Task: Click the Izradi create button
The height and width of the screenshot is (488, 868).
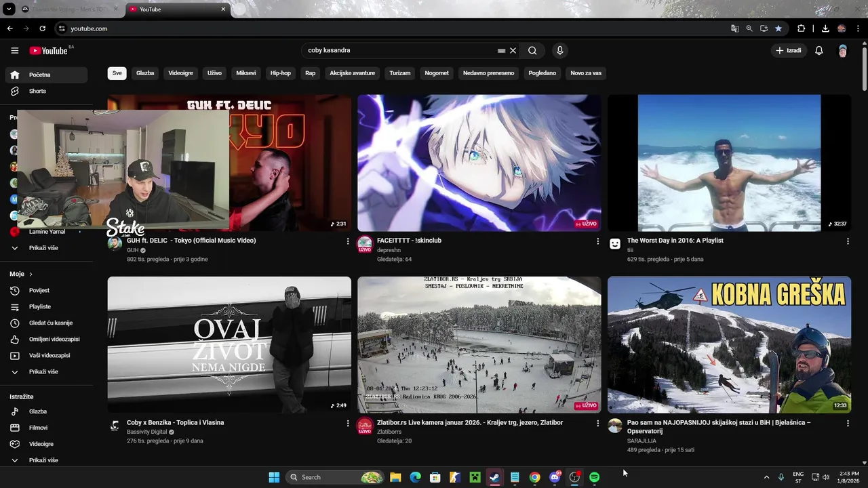Action: pyautogui.click(x=789, y=50)
